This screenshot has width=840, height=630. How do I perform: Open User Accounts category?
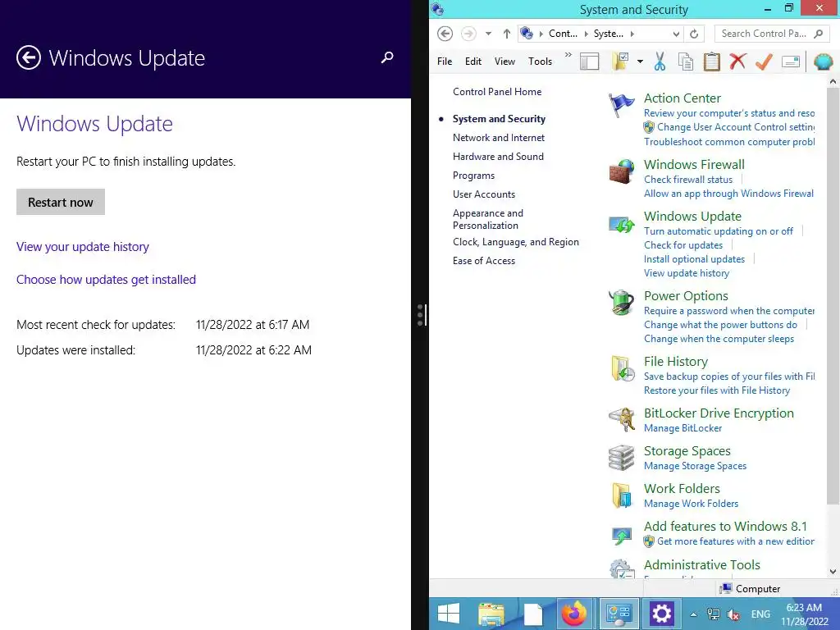coord(484,194)
